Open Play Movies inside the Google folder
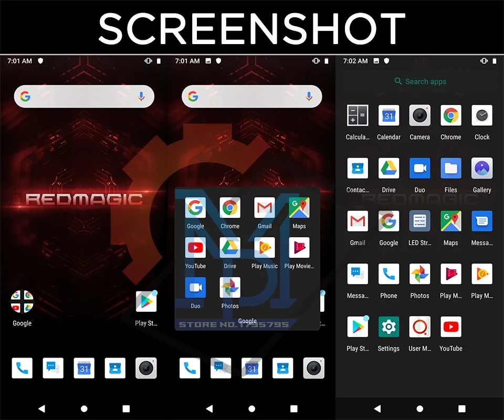This screenshot has height=420, width=504. [x=299, y=247]
